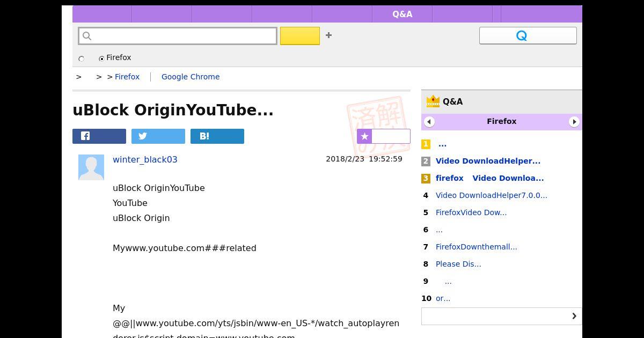Click the Q button at top right
Image resolution: width=644 pixels, height=338 pixels.
click(528, 36)
